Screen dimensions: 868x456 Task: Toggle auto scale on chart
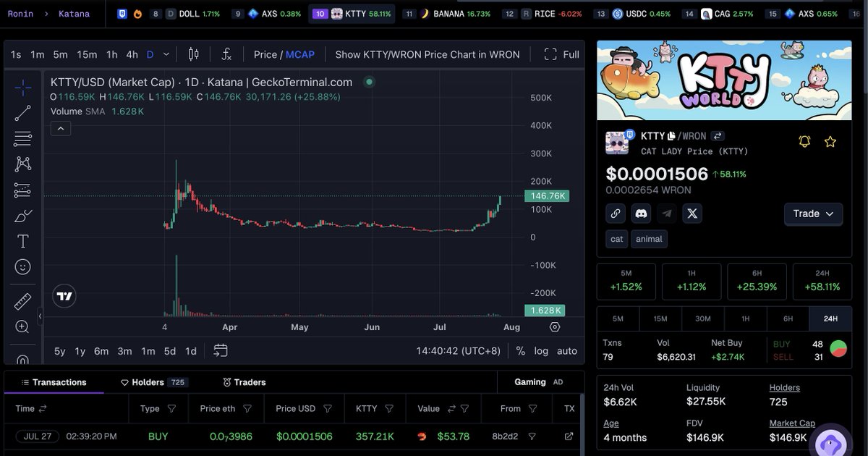(567, 350)
